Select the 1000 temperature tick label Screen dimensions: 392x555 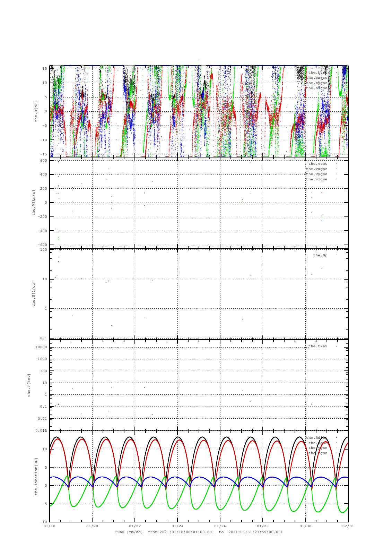[x=42, y=359]
